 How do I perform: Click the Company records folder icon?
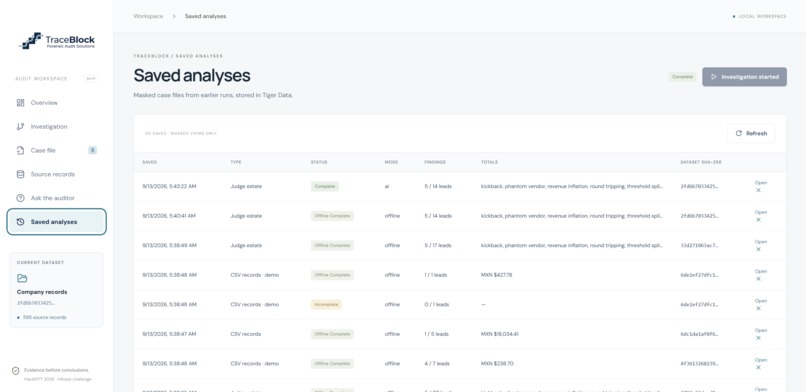coord(22,278)
